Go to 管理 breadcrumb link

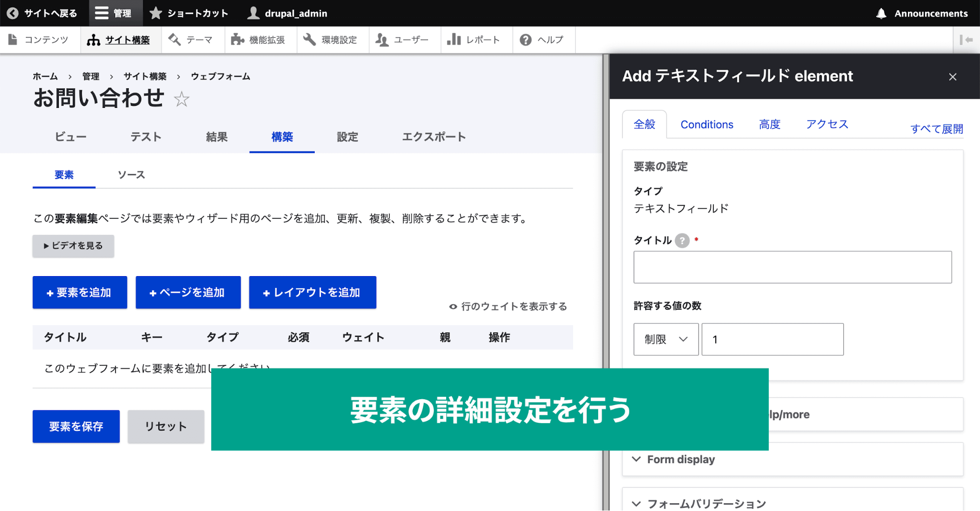(91, 77)
